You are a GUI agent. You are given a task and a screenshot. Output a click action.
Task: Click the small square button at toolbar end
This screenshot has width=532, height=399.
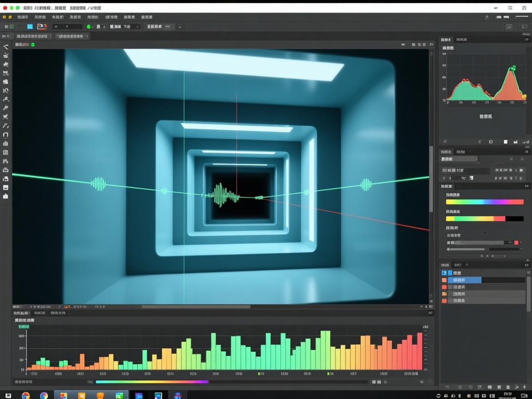tap(180, 27)
